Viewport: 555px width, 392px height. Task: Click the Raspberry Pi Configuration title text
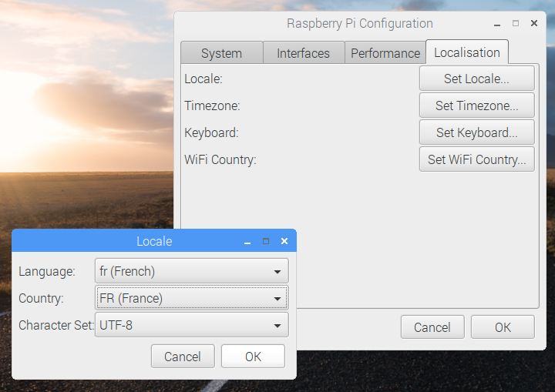pyautogui.click(x=360, y=24)
